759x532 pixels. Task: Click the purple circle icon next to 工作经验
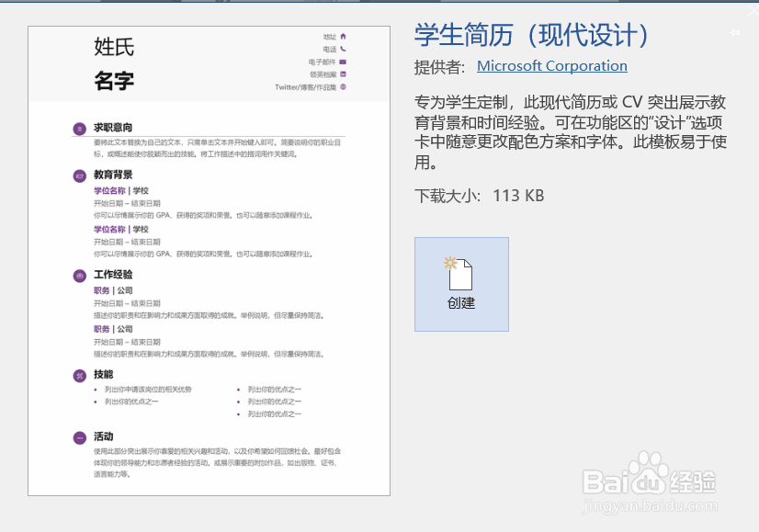(79, 276)
